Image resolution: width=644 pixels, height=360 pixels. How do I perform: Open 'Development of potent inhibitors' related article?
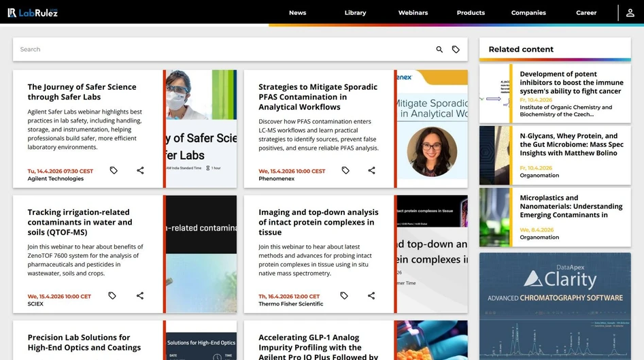tap(570, 82)
